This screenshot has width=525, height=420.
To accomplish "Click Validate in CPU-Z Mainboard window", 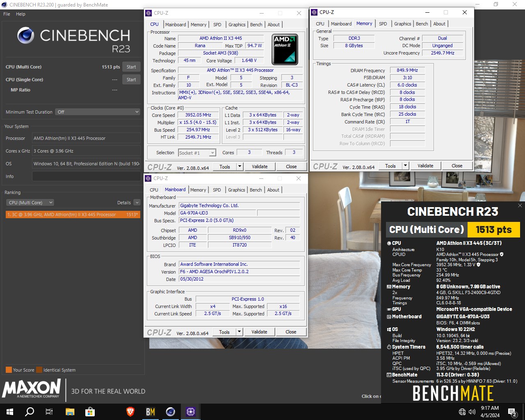I will (259, 332).
